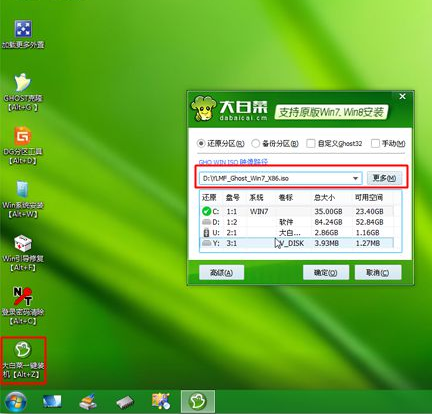Select the U: 2:1 partition row
This screenshot has height=414, width=432.
297,233
